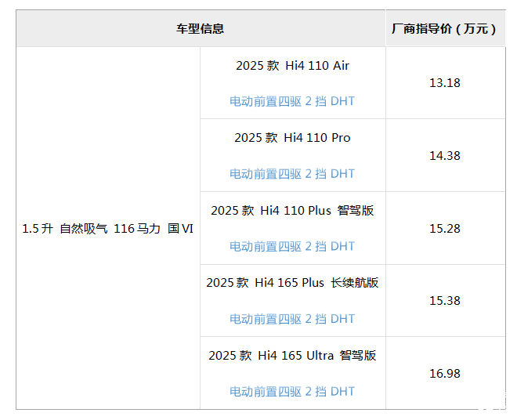Image resolution: width=517 pixels, height=420 pixels.
Task: Click the 14.38 price value
Action: (444, 156)
